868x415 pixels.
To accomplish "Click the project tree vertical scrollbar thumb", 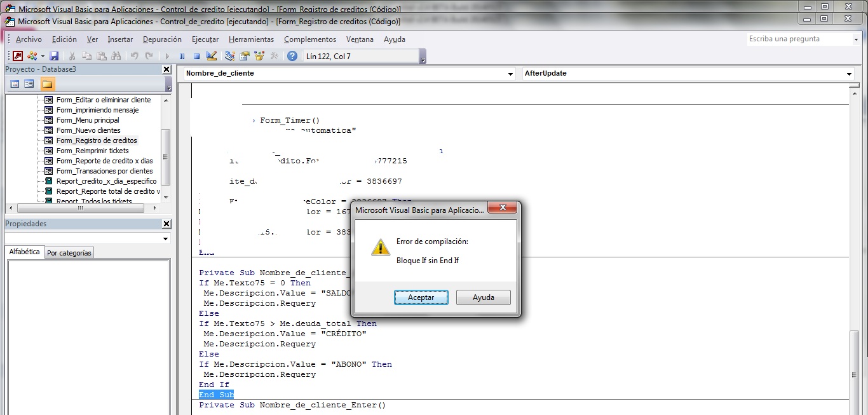I will coord(166,156).
